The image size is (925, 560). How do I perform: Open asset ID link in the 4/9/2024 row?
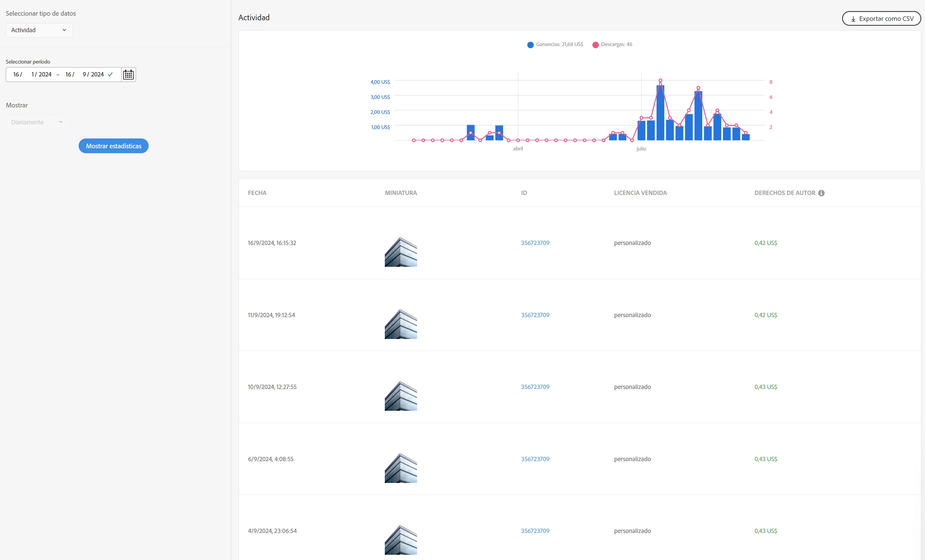tap(535, 531)
